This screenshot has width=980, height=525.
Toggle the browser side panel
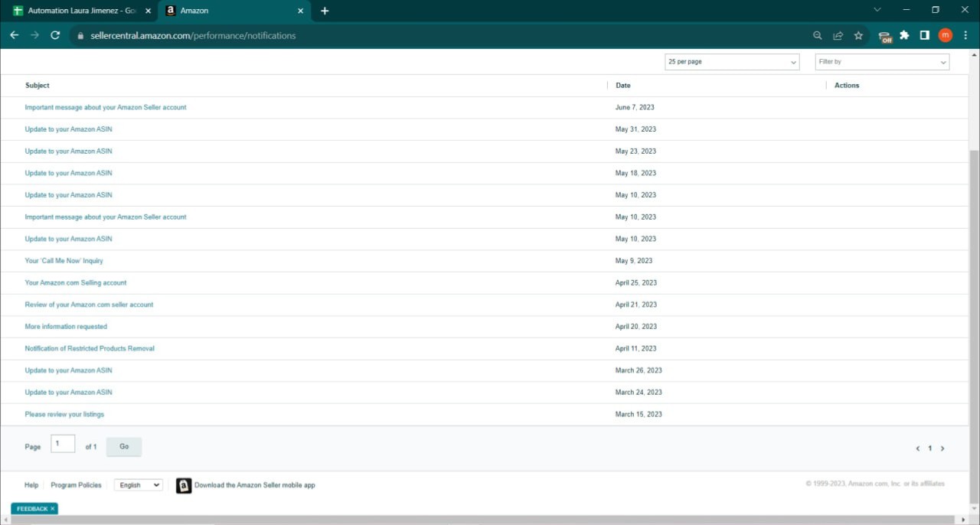(925, 35)
